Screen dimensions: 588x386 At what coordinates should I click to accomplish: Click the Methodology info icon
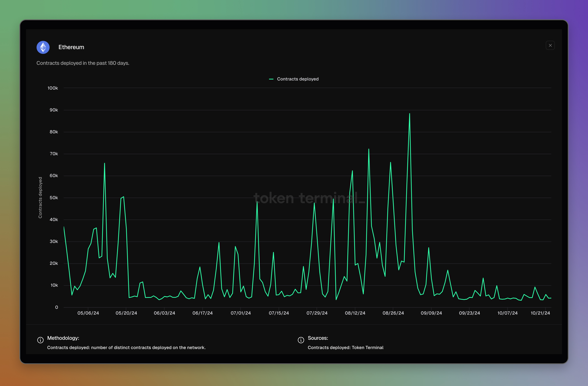pos(40,340)
